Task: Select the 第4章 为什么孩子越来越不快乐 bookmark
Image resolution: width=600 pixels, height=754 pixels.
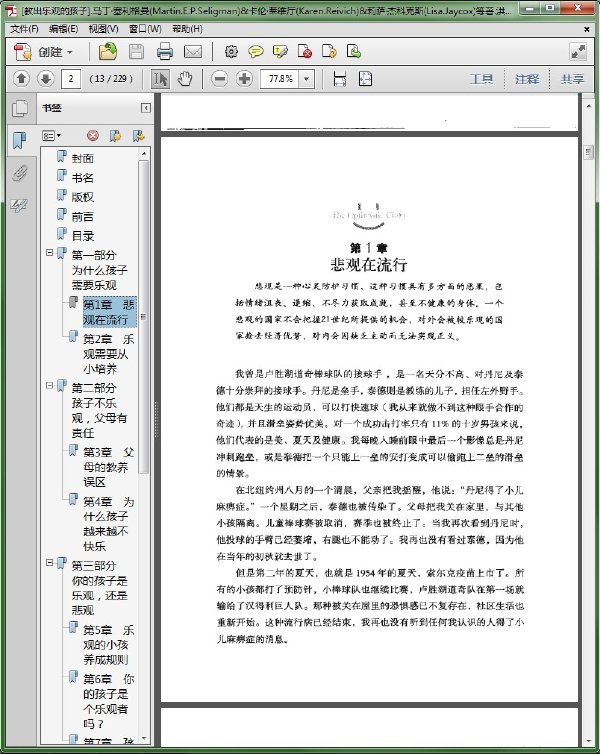Action: [x=109, y=524]
